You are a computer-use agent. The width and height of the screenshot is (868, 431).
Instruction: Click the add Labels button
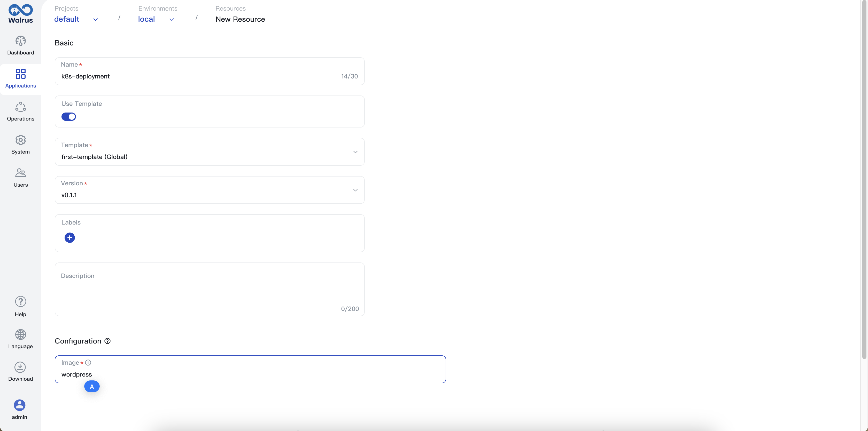[x=70, y=237]
